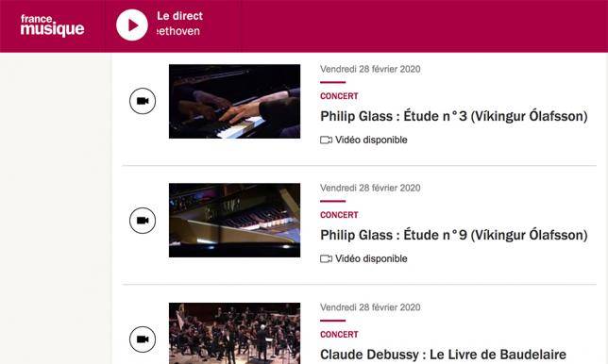This screenshot has height=364, width=608.
Task: Select the orchestra concert thumbnail
Action: pos(234,334)
